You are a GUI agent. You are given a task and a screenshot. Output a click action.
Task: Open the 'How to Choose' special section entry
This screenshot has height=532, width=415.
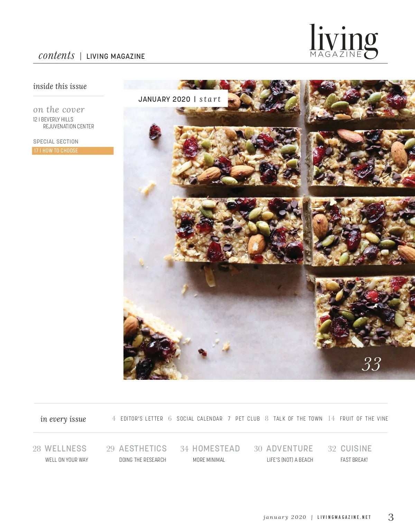click(73, 151)
